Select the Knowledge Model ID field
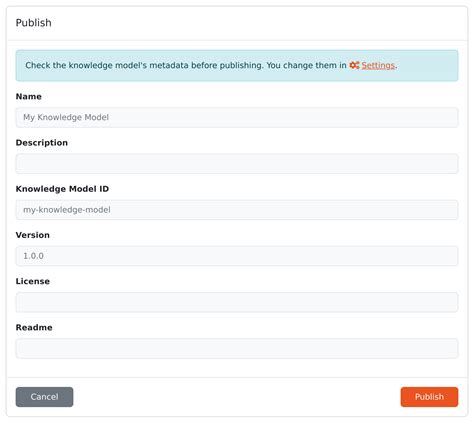 [237, 210]
